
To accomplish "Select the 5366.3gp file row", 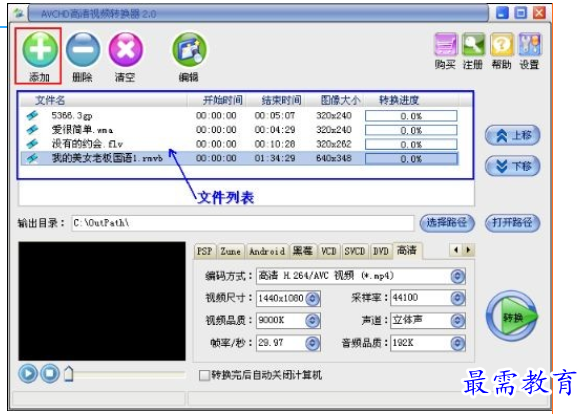I will pos(241,116).
